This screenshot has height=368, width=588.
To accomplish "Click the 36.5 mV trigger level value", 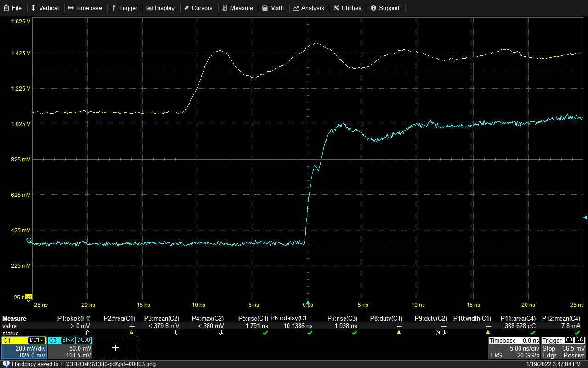I will coord(574,348).
